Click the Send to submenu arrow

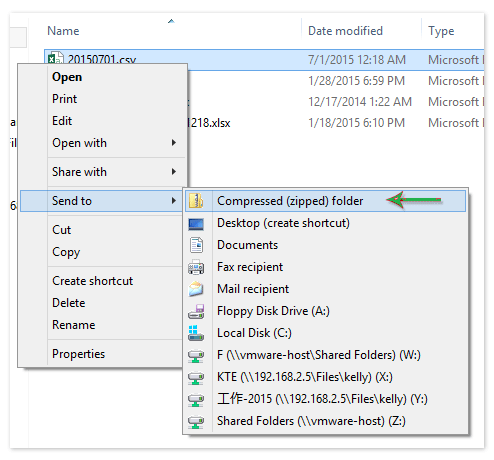point(174,201)
